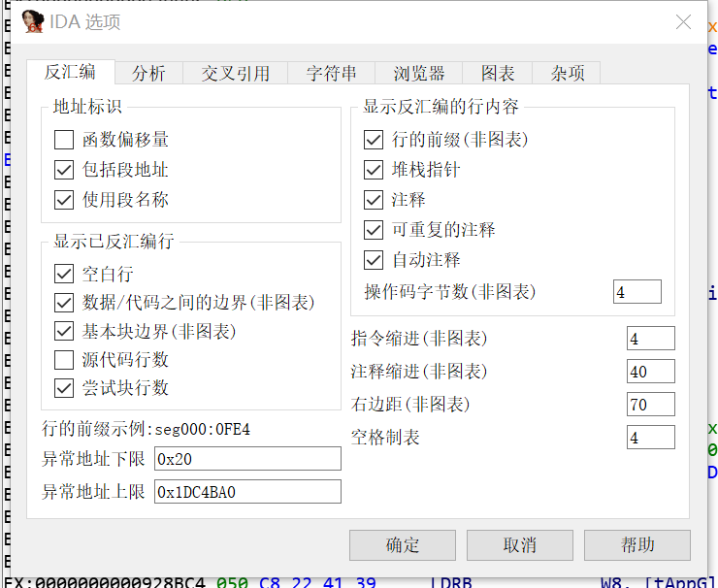Click the 取消 button

tap(520, 545)
